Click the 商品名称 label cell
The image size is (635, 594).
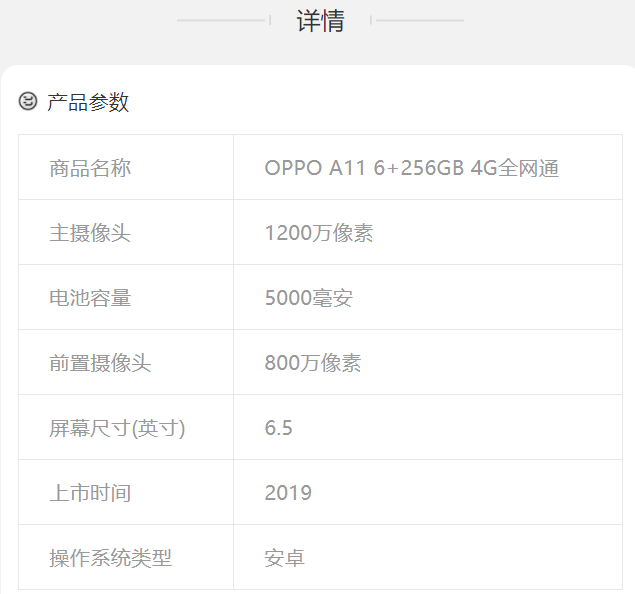tap(90, 168)
